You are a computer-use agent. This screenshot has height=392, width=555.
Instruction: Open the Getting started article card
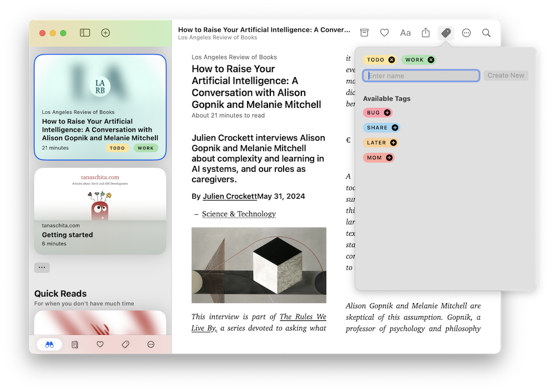coord(100,211)
